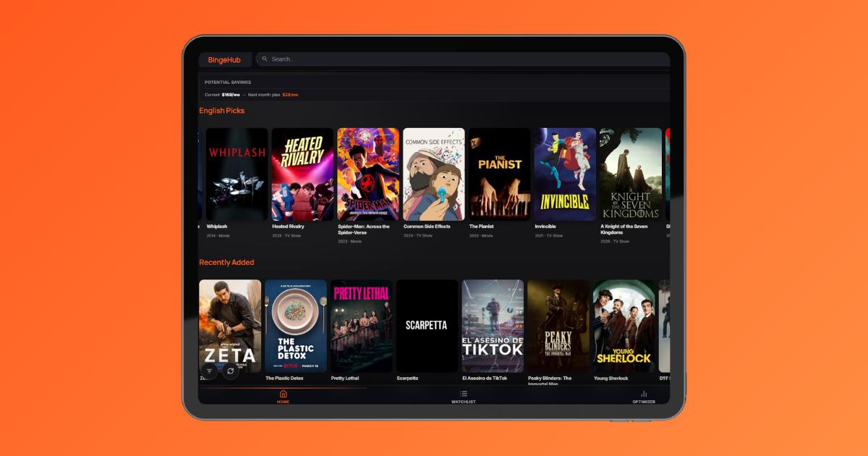The image size is (868, 456).
Task: Click the "2014 · Movie" label
Action: point(218,235)
